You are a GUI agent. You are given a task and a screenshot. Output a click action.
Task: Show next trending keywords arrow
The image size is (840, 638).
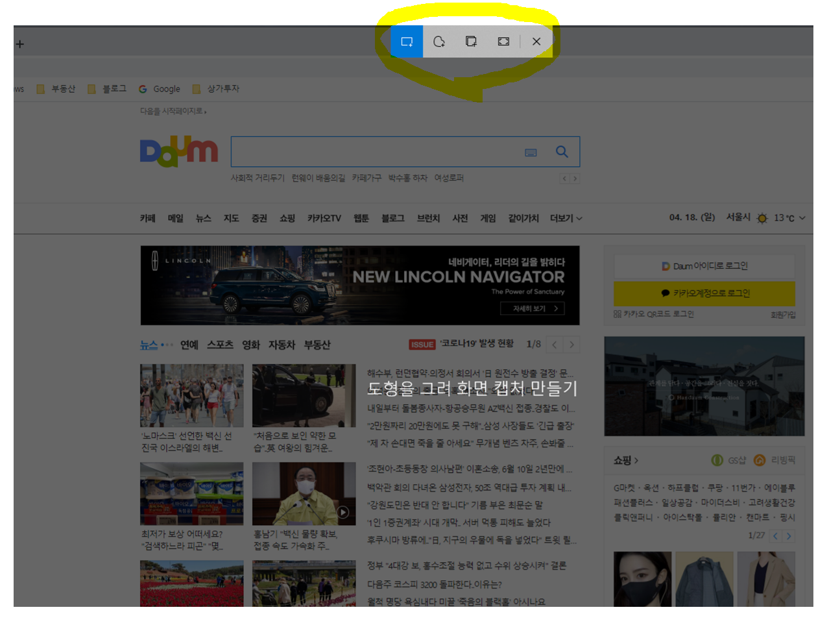575,178
